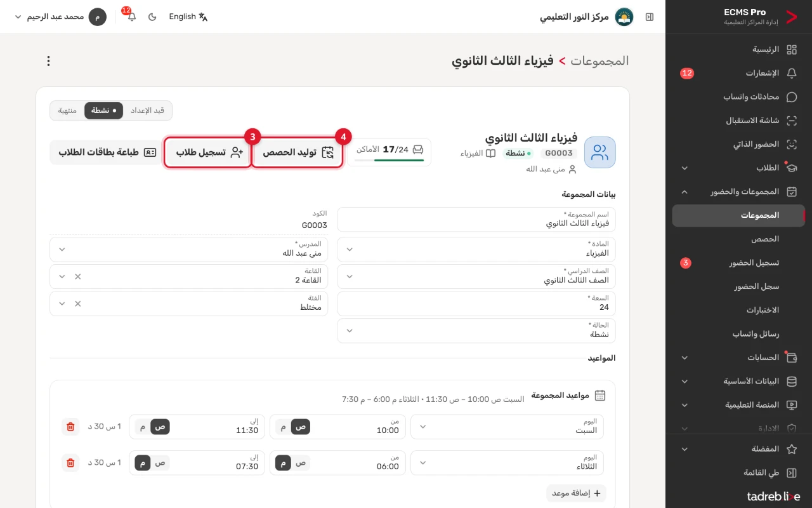Clear the مختلط category selection
The image size is (812, 508).
click(78, 304)
